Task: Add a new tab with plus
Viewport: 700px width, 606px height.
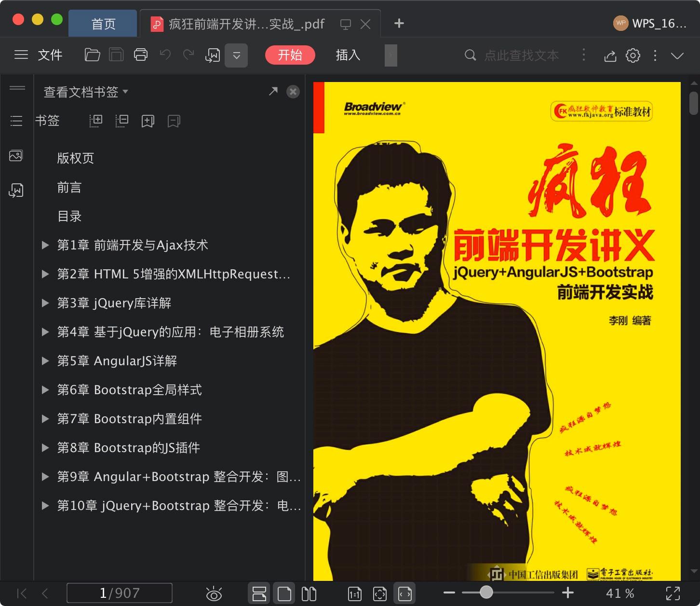Action: [x=399, y=24]
